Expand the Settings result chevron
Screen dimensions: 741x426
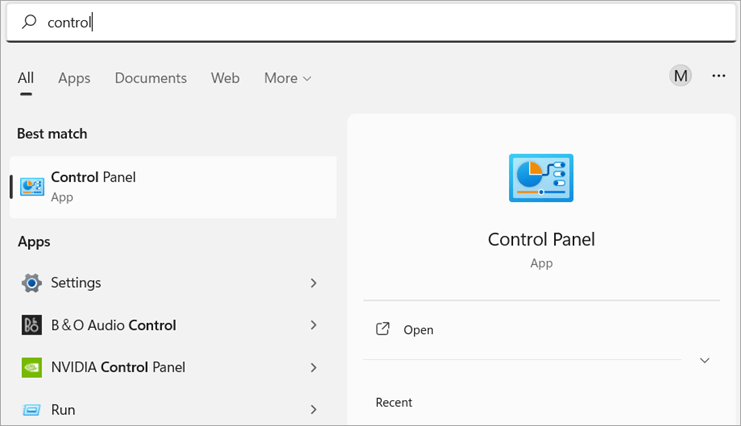pyautogui.click(x=313, y=283)
